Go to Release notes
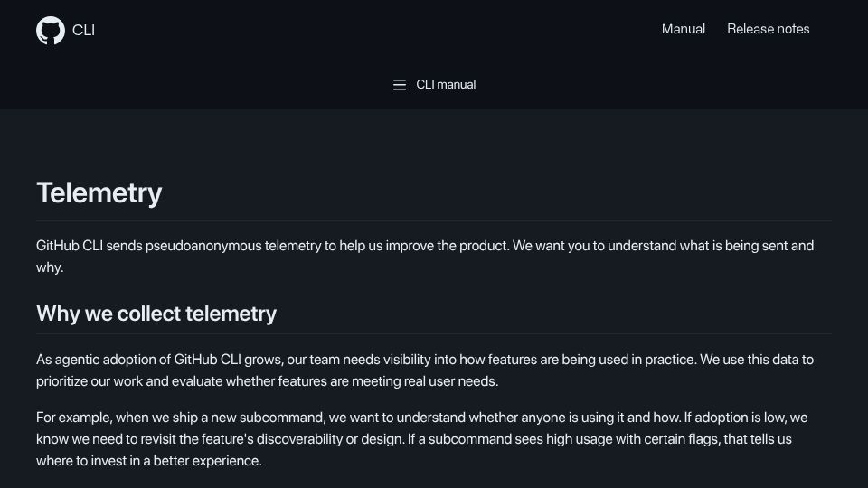This screenshot has width=868, height=488. pos(768,29)
